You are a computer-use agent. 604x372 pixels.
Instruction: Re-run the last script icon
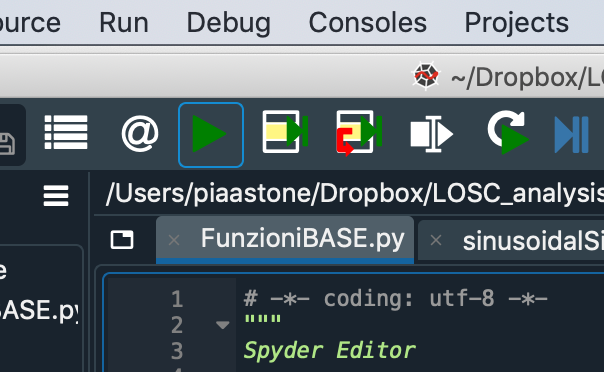508,132
